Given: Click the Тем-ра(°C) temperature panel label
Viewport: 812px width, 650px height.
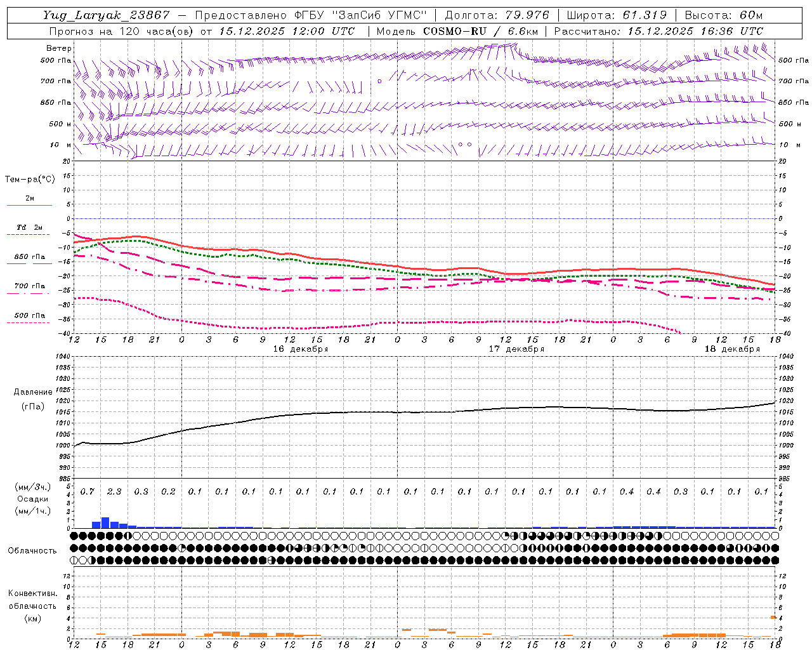Looking at the screenshot, I should coord(30,180).
